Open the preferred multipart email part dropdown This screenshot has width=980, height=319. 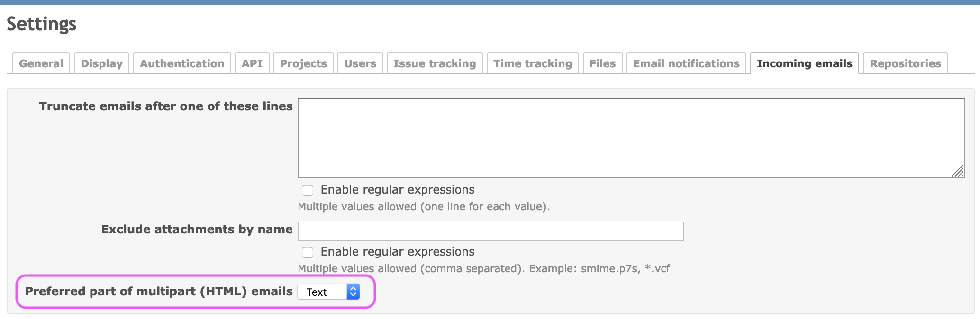329,292
